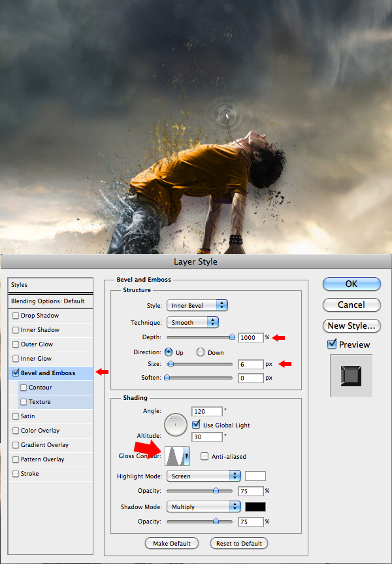Click the black shadow color swatch

coord(255,506)
